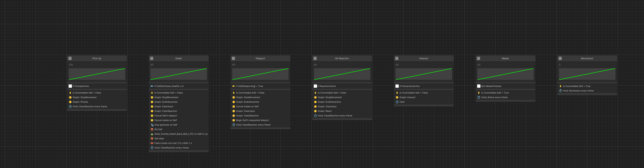Click the blue icon of If Self[Attribute_Health] condition
Screen dimensions: 644x168
152,86
